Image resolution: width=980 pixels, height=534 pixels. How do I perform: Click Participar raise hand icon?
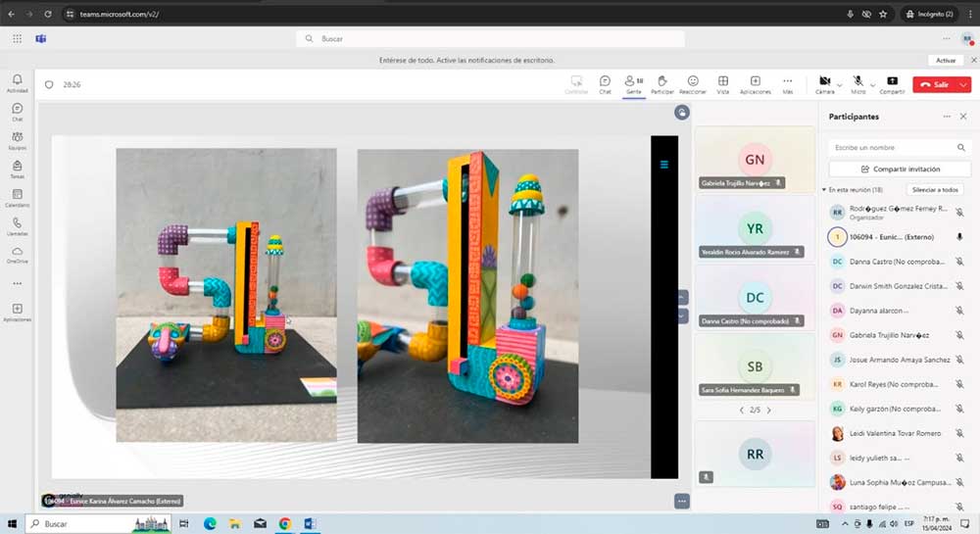(x=662, y=83)
